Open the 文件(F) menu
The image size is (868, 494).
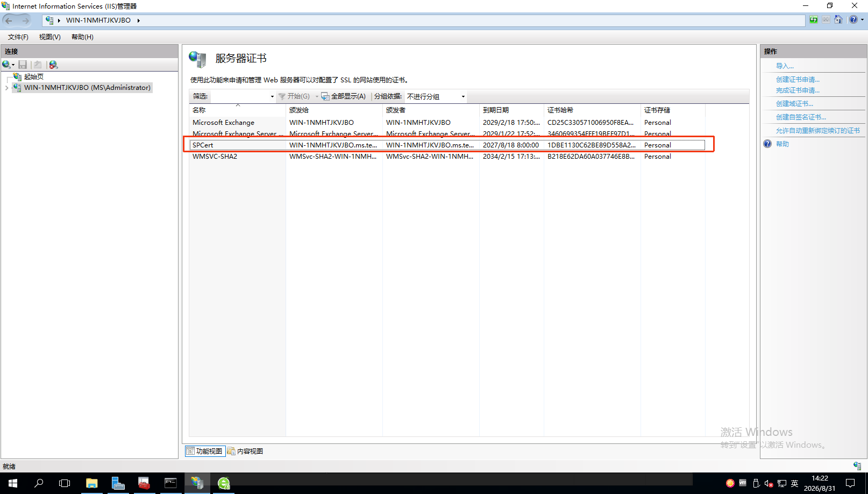pyautogui.click(x=18, y=37)
